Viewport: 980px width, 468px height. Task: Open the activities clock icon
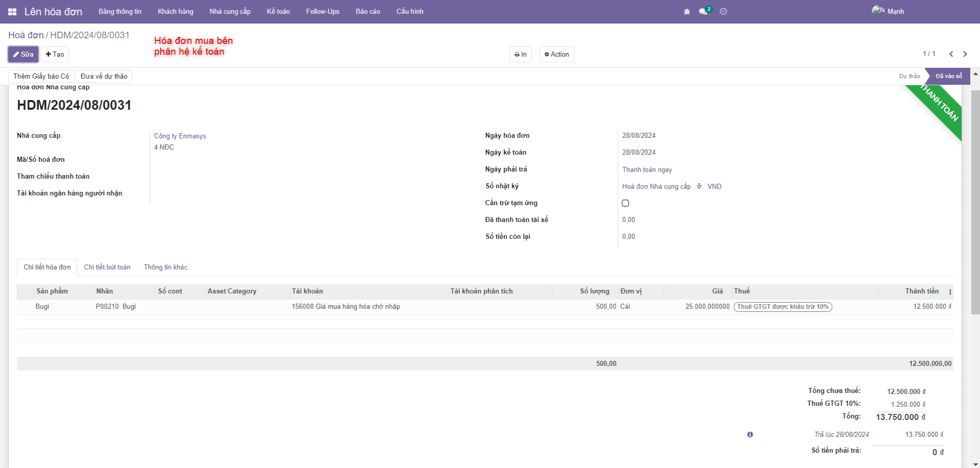[x=723, y=11]
